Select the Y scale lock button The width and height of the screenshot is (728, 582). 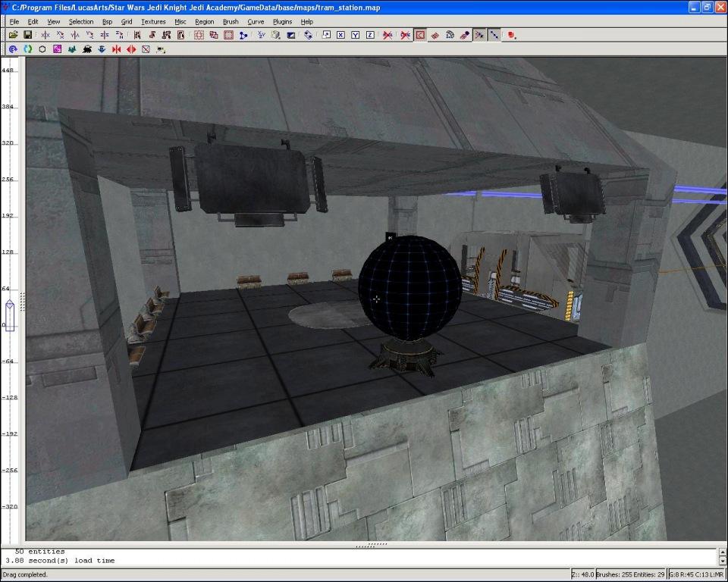point(355,35)
